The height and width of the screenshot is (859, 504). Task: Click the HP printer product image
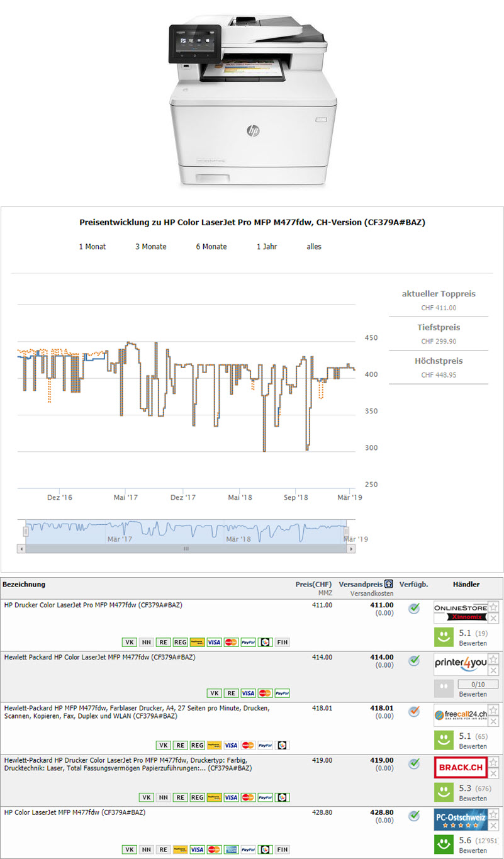[x=252, y=101]
